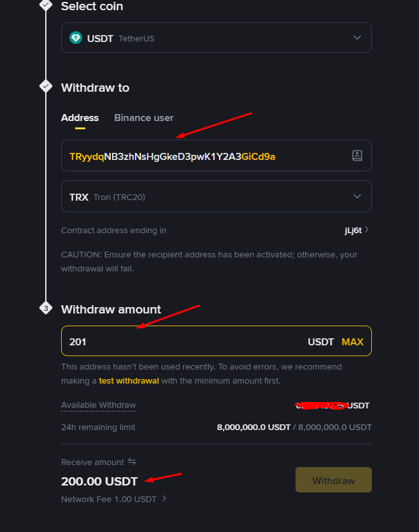Screen dimensions: 419x532
Task: Click the Available Withdraw underlined label
Action: (98, 405)
